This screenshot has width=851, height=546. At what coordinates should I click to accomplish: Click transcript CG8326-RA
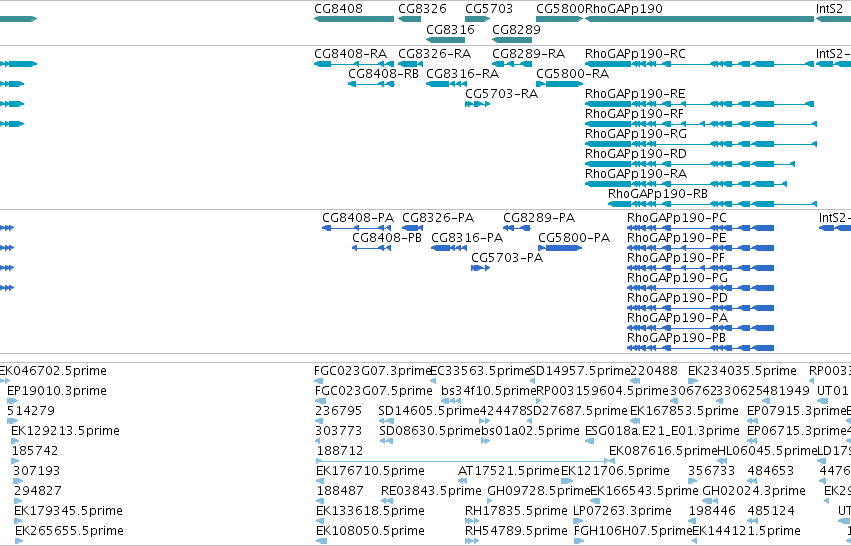[x=410, y=64]
